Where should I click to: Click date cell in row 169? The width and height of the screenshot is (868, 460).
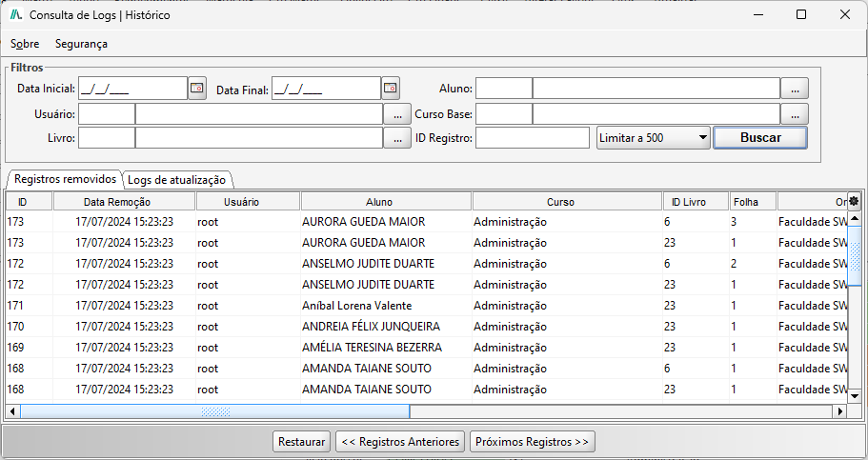click(124, 348)
